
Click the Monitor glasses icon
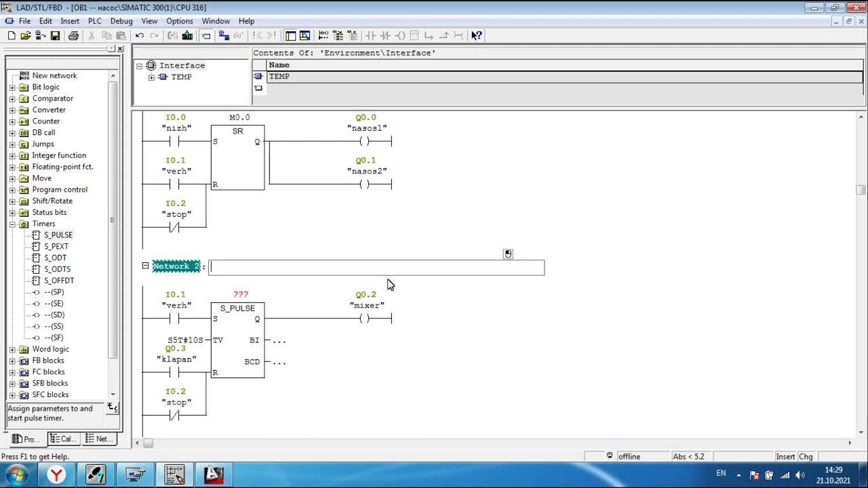pos(239,36)
